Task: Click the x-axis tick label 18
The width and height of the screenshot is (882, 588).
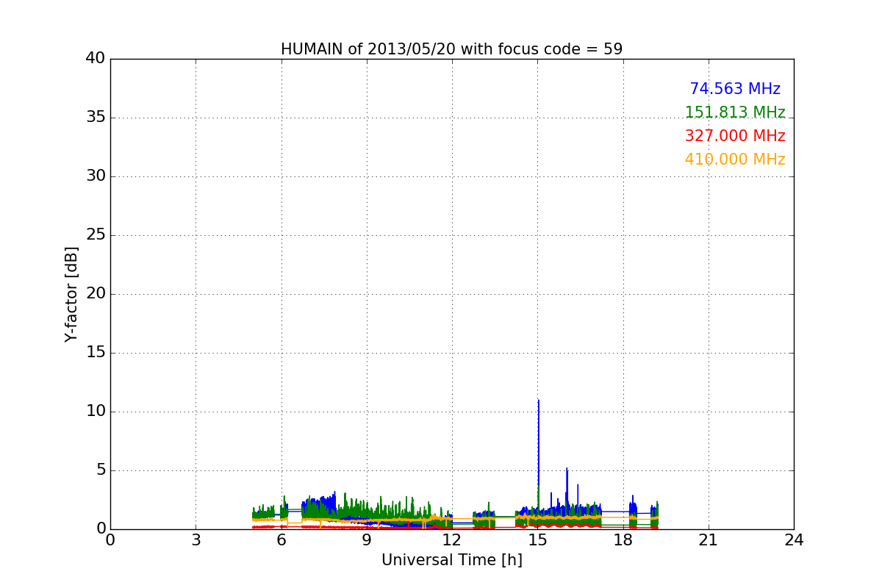Action: 623,540
